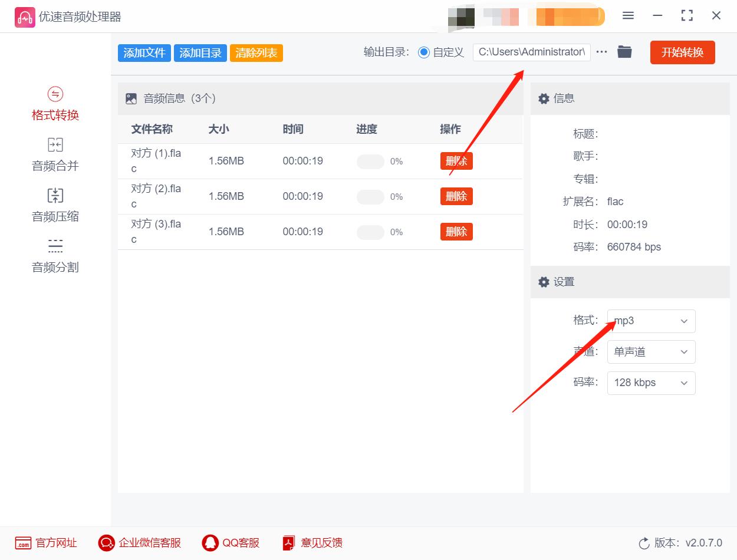Click the folder icon beside the output path
This screenshot has height=560, width=737.
click(624, 52)
